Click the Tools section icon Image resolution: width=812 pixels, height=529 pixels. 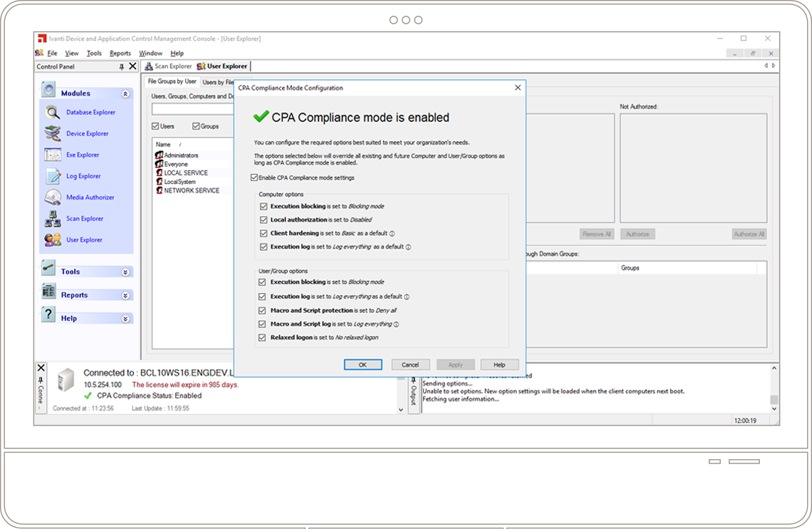[x=48, y=268]
